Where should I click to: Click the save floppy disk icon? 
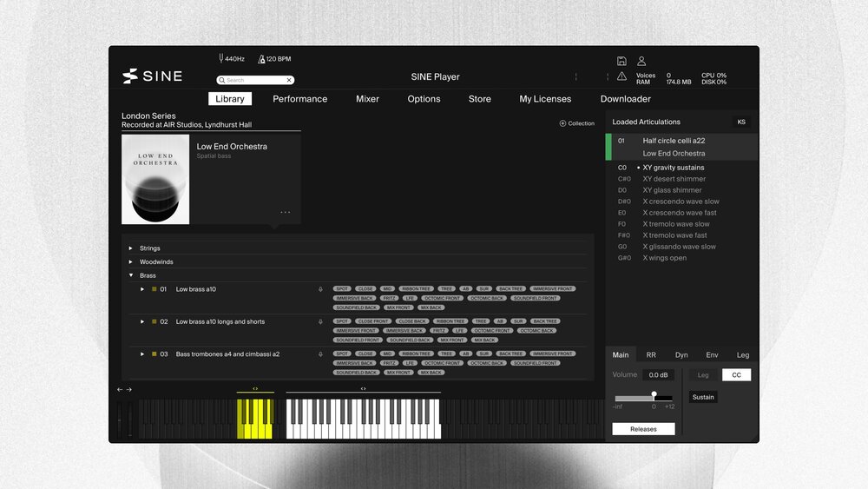click(621, 61)
